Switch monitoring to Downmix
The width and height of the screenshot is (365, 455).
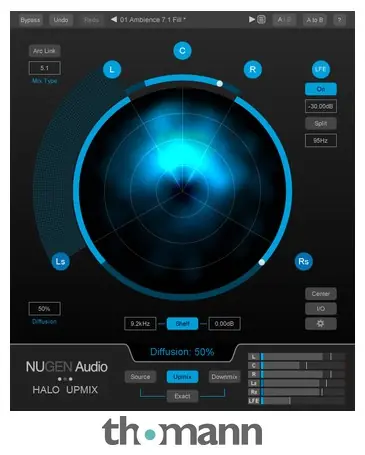click(224, 377)
